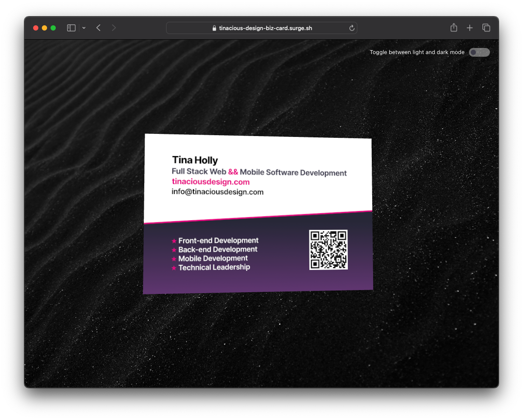Enter full screen with the green button
Image resolution: width=523 pixels, height=420 pixels.
tap(53, 28)
